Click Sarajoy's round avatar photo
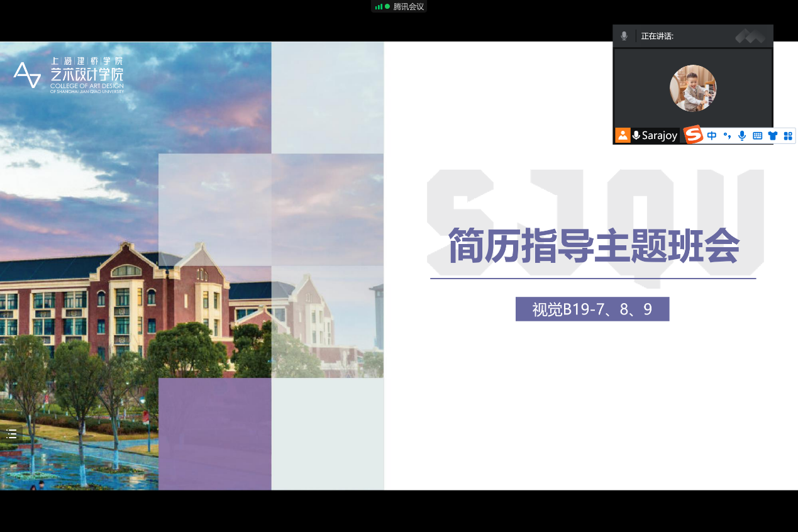798x532 pixels. click(x=692, y=88)
